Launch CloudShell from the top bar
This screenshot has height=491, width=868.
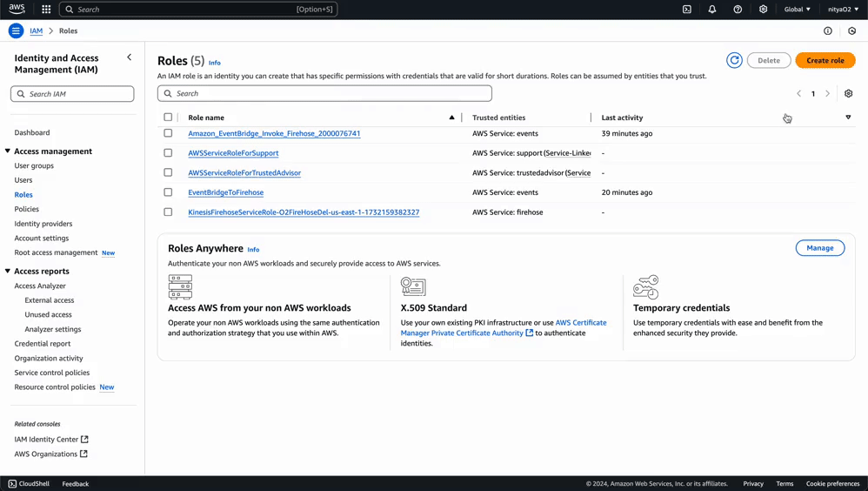pos(687,10)
